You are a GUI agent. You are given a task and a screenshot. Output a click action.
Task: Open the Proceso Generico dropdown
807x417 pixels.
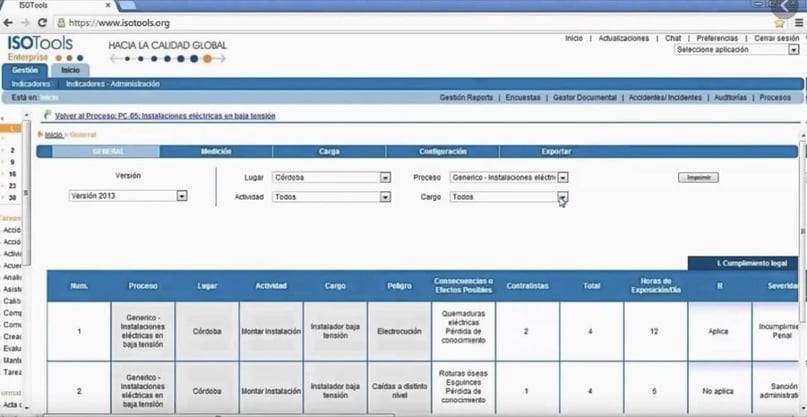pyautogui.click(x=509, y=178)
